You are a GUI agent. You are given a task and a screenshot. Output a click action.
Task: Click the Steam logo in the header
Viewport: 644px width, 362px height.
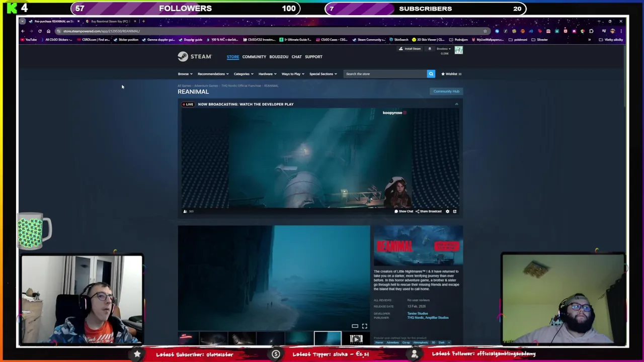[x=194, y=56]
